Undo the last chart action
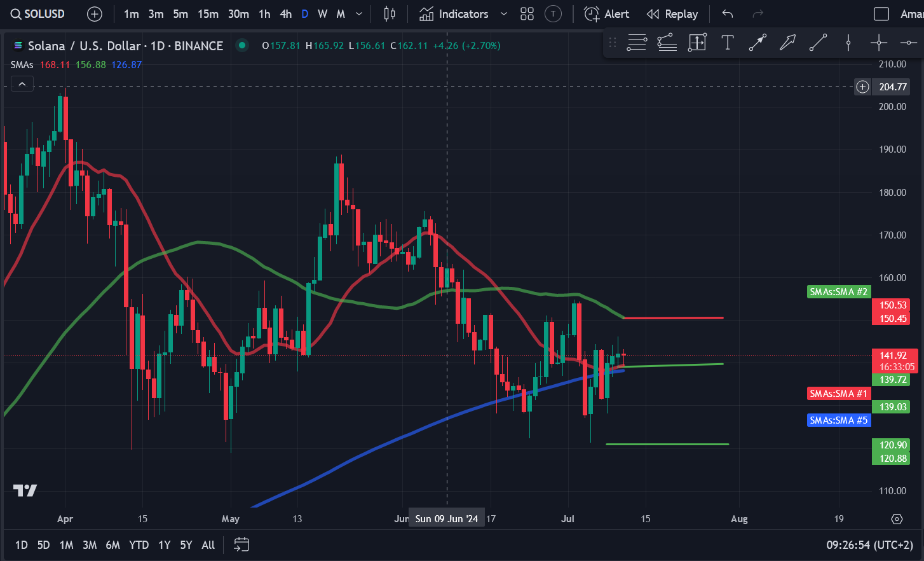The image size is (924, 561). (728, 14)
